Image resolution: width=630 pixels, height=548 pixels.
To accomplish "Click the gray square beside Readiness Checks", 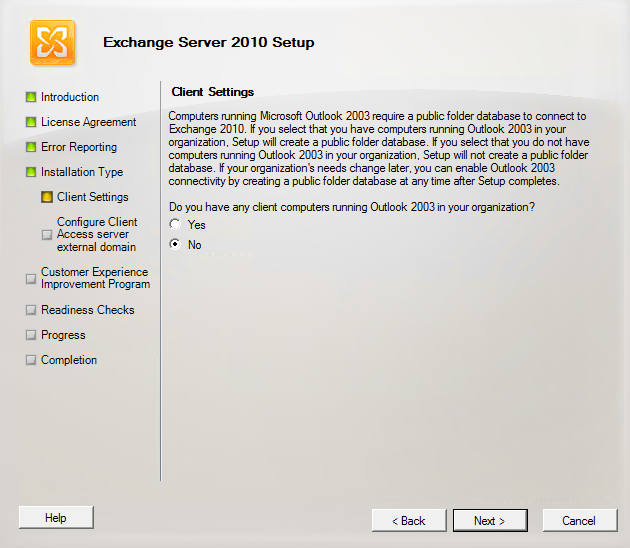I will (x=31, y=310).
